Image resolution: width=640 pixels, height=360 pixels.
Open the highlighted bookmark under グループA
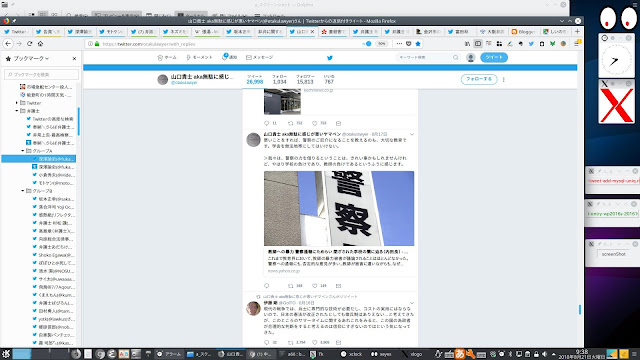[38, 159]
